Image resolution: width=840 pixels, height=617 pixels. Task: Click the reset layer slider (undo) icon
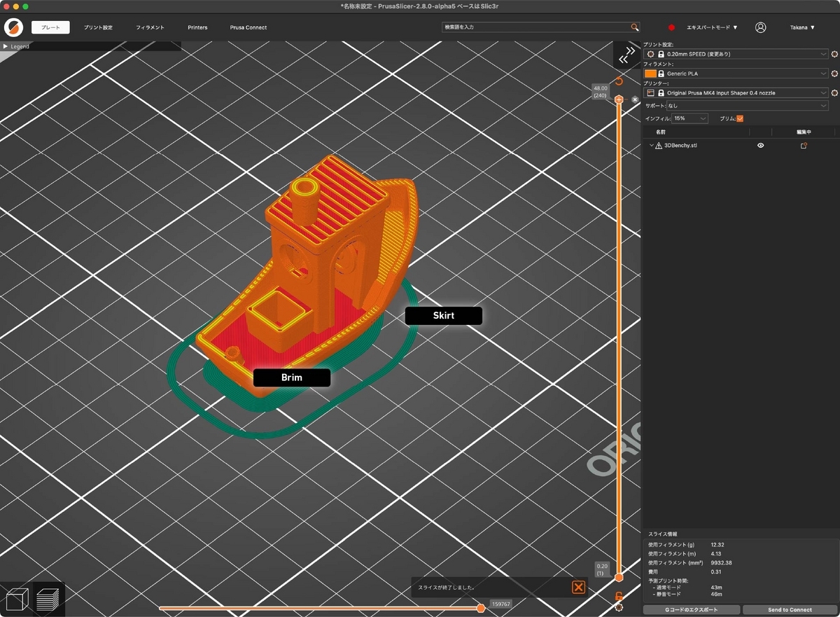tap(619, 81)
